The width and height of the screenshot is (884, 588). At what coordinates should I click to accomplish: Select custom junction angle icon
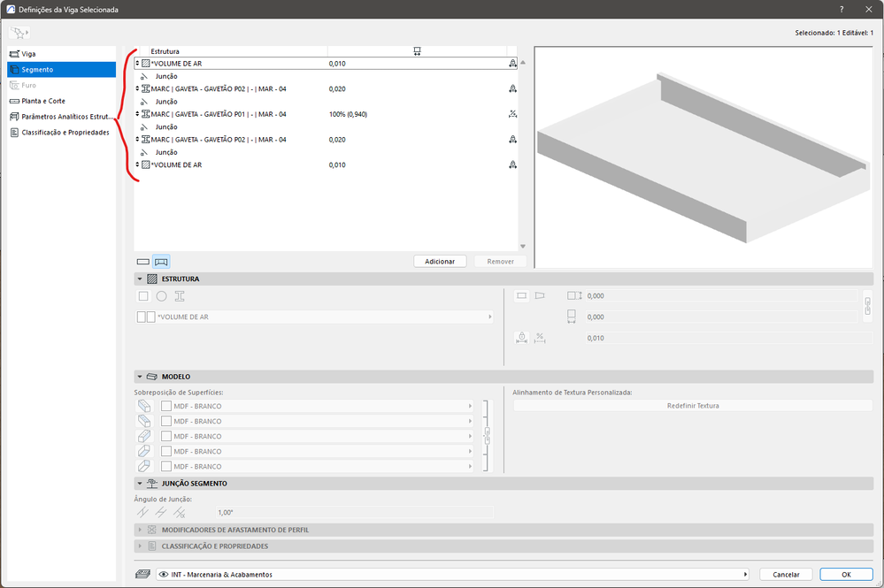click(x=180, y=513)
